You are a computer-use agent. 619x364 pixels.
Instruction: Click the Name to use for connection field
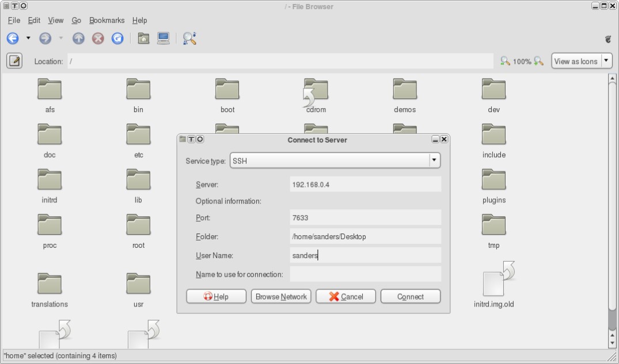(x=365, y=274)
